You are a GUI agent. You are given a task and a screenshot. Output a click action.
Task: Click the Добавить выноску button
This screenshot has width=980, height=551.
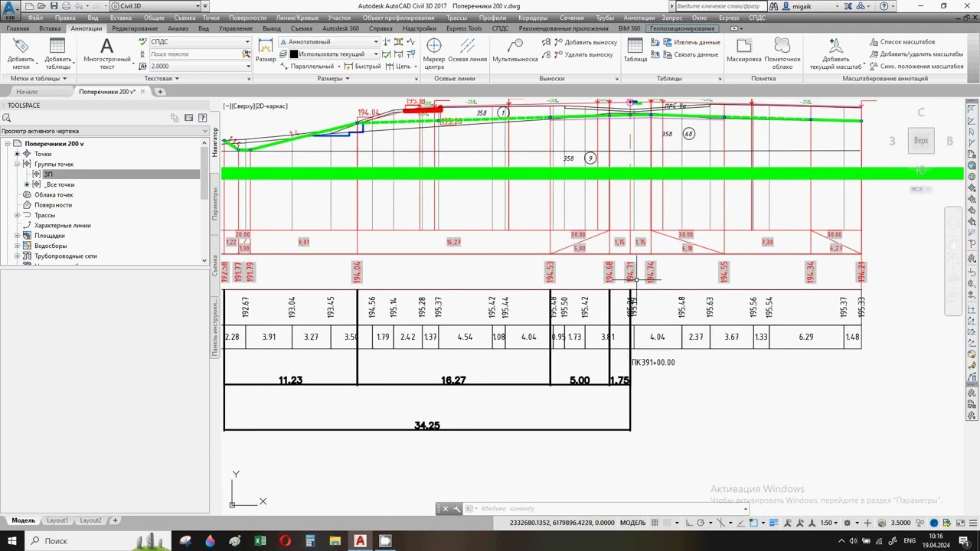(584, 43)
